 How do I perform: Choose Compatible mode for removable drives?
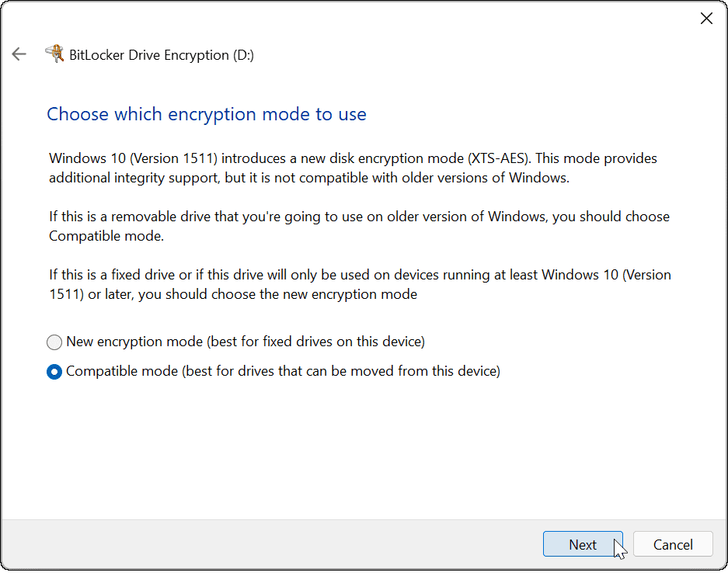click(x=54, y=371)
